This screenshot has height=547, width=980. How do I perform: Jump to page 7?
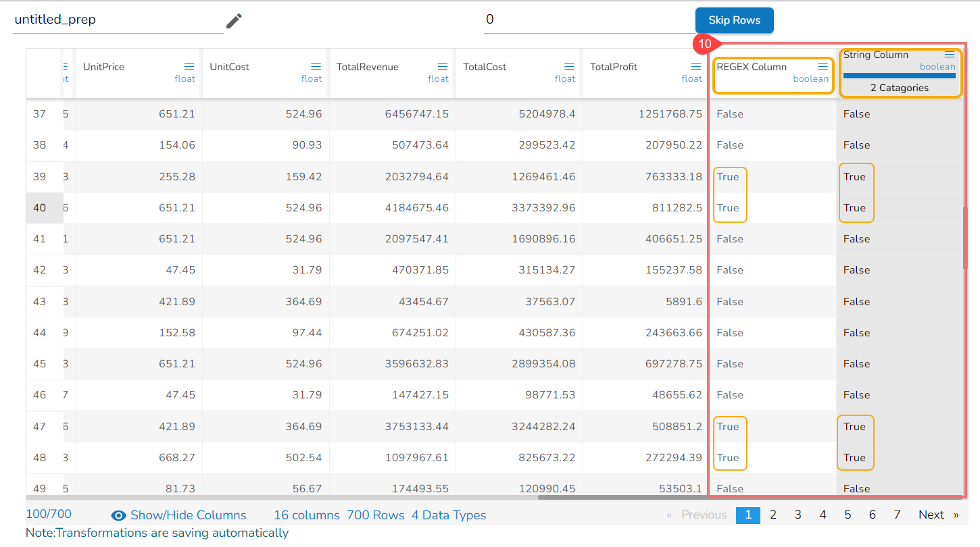(x=897, y=515)
